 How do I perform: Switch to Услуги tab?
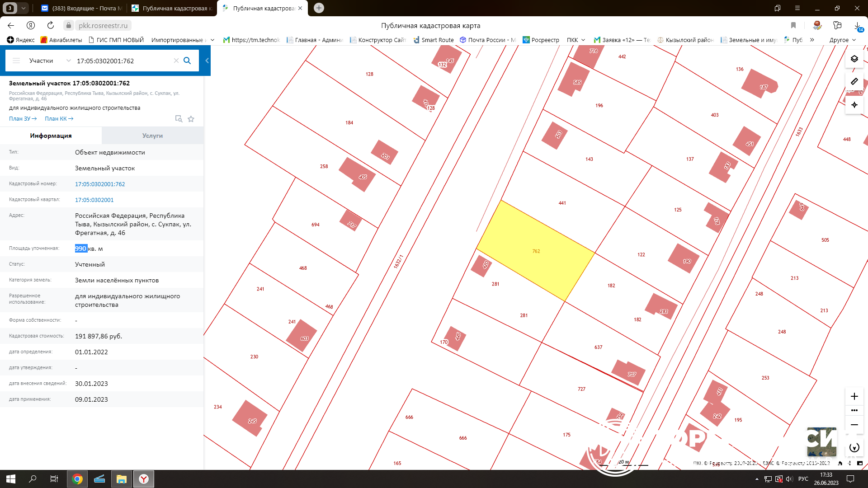(x=152, y=136)
